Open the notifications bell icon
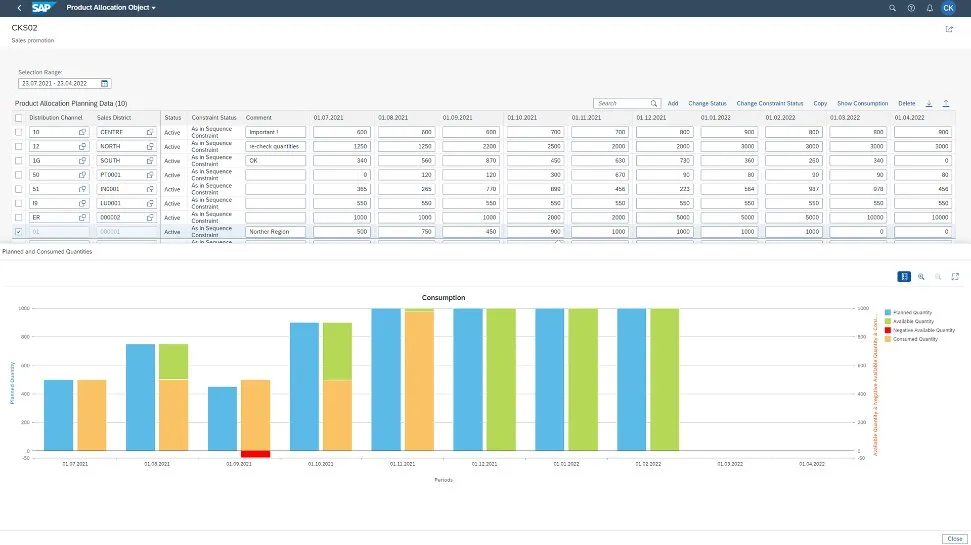 pos(930,8)
